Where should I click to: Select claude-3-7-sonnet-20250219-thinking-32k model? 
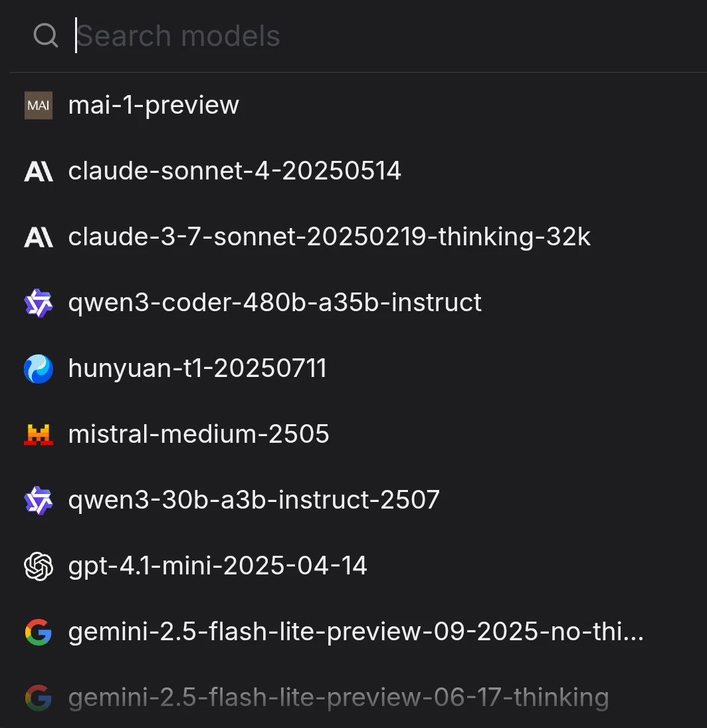click(x=329, y=237)
